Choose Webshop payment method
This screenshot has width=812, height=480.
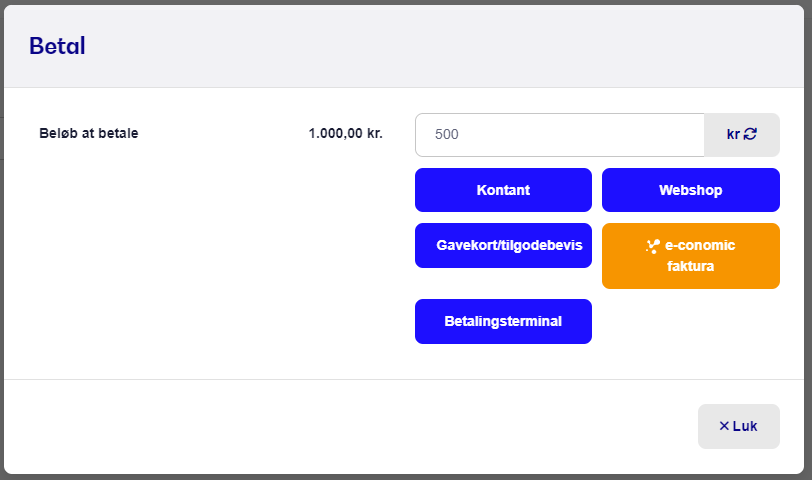click(691, 190)
